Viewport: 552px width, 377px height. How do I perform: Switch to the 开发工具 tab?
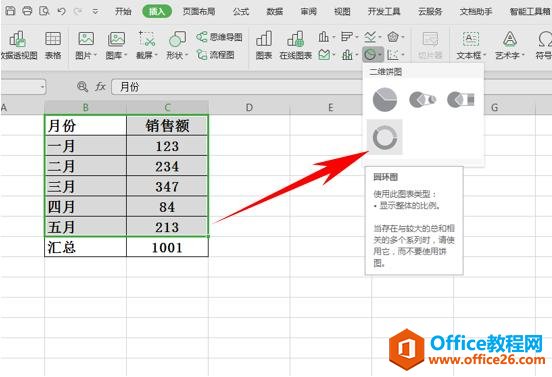click(x=384, y=12)
